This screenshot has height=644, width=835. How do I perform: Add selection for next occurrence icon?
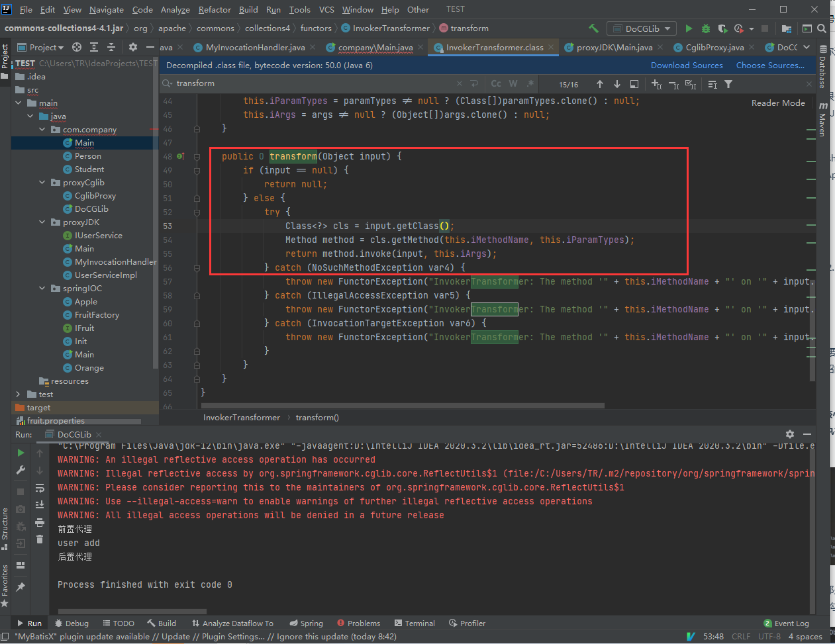click(656, 84)
